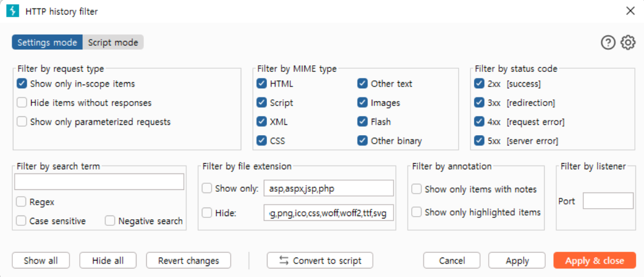Tick the Negative search checkbox
The width and height of the screenshot is (644, 277).
coord(110,221)
